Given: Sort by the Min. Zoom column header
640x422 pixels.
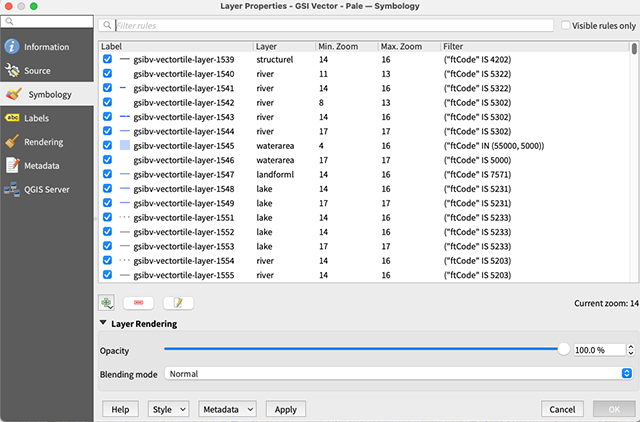Looking at the screenshot, I should pos(347,47).
